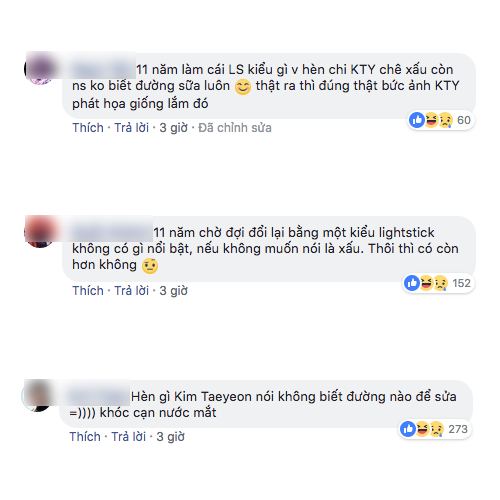500x500 pixels.
Task: Open the 273 reactions count list
Action: pos(458,429)
